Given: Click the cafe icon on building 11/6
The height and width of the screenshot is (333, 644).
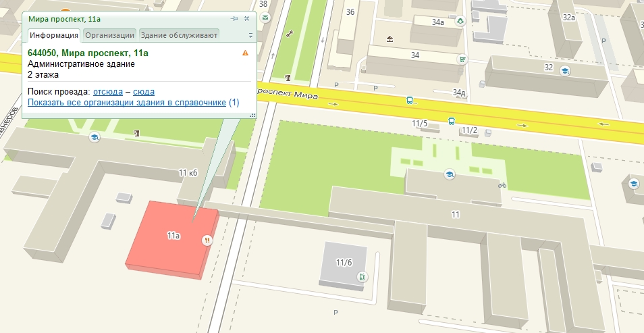Looking at the screenshot, I should pos(362,276).
